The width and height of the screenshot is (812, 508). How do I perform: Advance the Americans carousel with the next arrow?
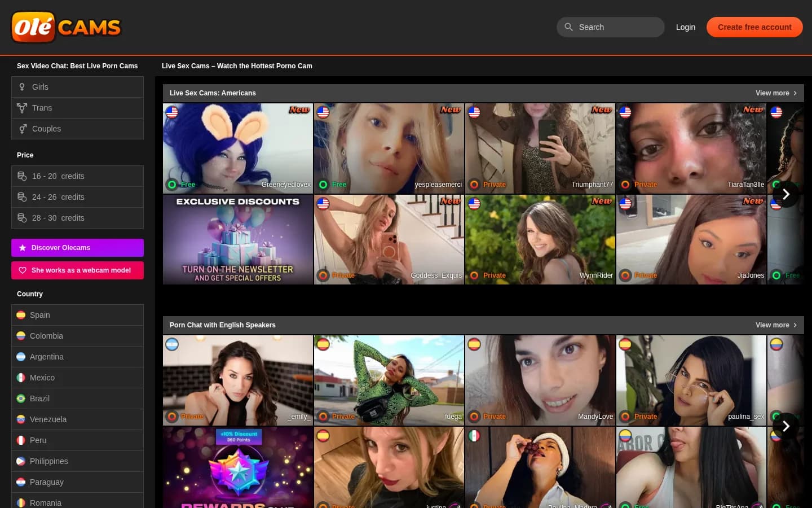785,194
